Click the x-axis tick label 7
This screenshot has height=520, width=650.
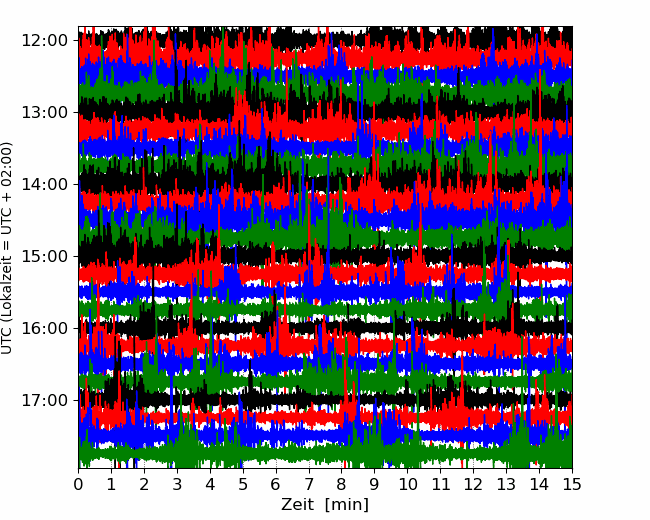click(x=309, y=484)
